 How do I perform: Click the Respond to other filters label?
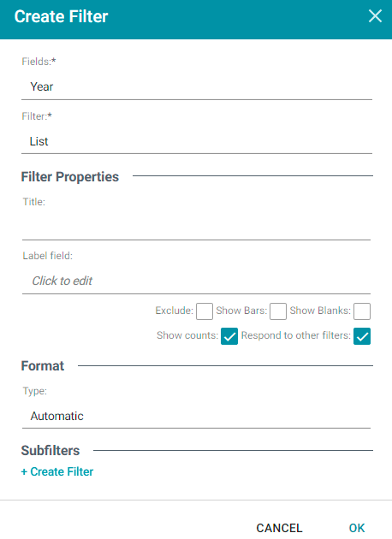[296, 335]
